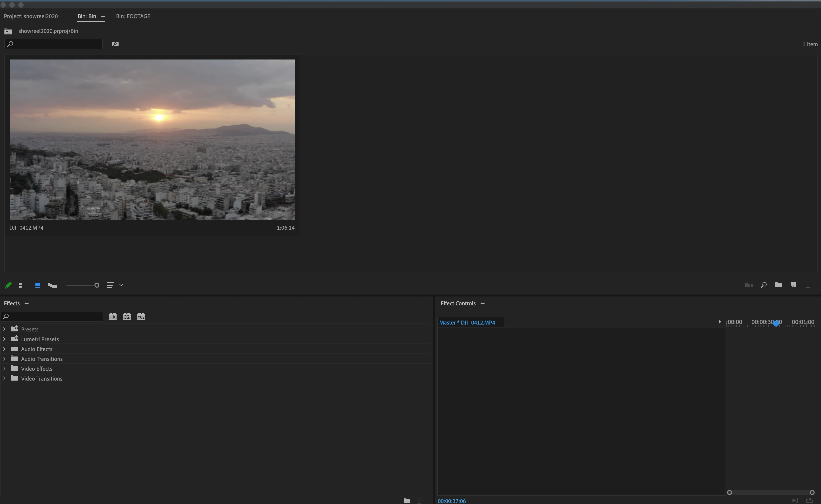Filter by Accelerated Effects icon
This screenshot has width=821, height=504.
pyautogui.click(x=112, y=316)
